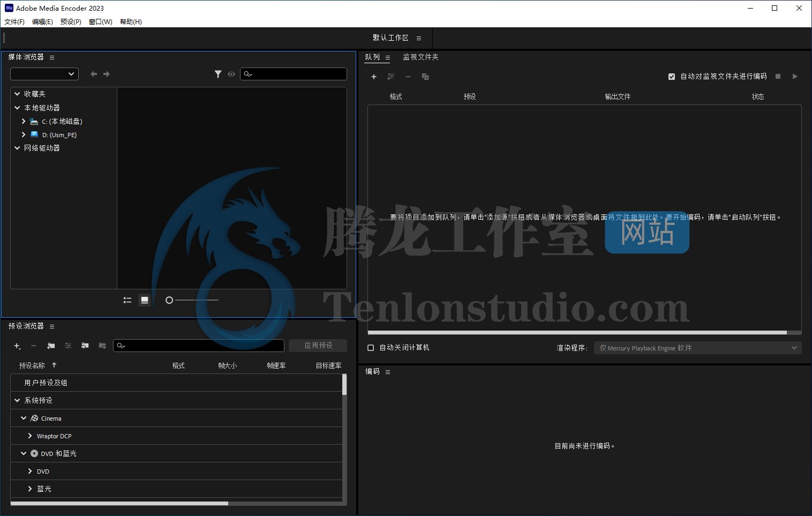Expand the D: (Usm_PE) drive node
812x516 pixels.
24,134
